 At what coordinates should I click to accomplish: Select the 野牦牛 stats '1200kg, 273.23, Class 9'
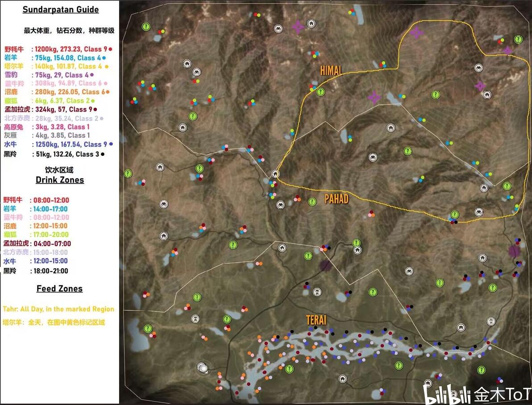pyautogui.click(x=71, y=49)
